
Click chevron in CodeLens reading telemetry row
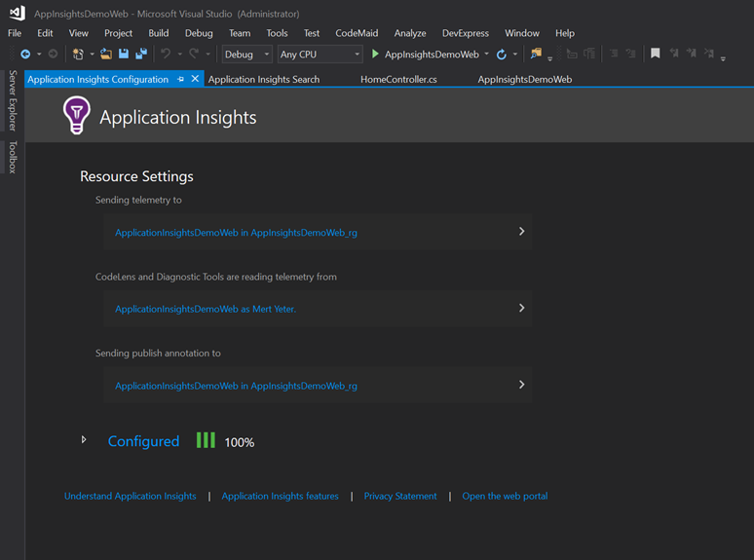[522, 308]
